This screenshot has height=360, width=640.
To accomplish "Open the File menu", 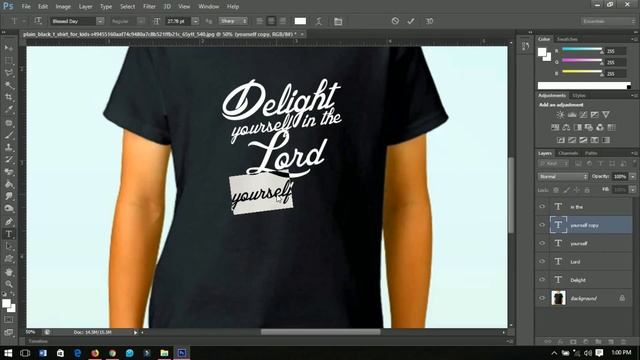I will (26, 7).
